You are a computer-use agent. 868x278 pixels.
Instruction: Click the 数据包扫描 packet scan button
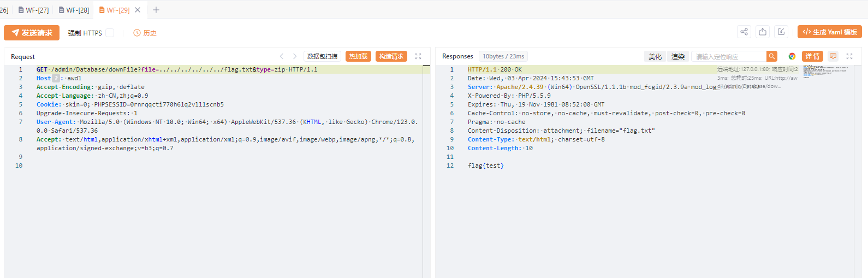322,56
